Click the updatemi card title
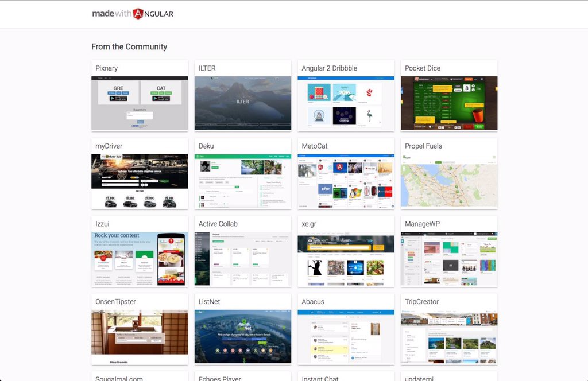Viewport: 588px width, 381px height. pyautogui.click(x=419, y=378)
